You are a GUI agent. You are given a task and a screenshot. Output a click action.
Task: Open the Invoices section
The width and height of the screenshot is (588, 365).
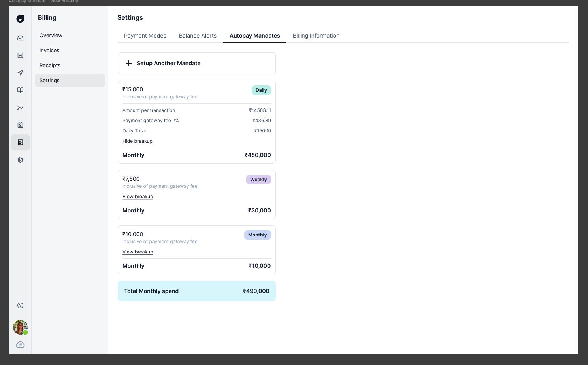coord(49,51)
